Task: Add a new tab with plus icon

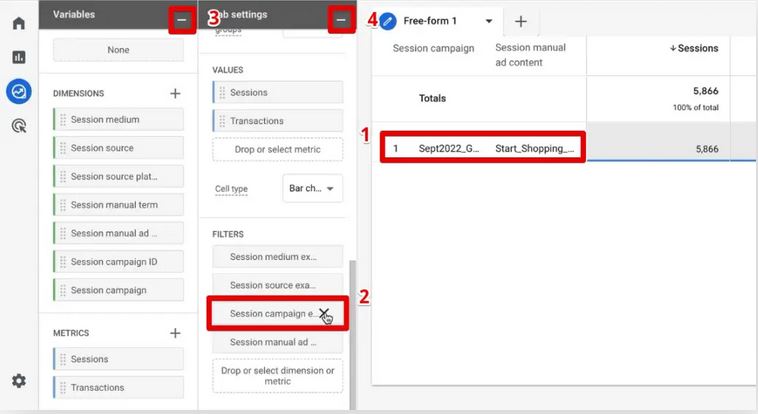Action: click(521, 21)
